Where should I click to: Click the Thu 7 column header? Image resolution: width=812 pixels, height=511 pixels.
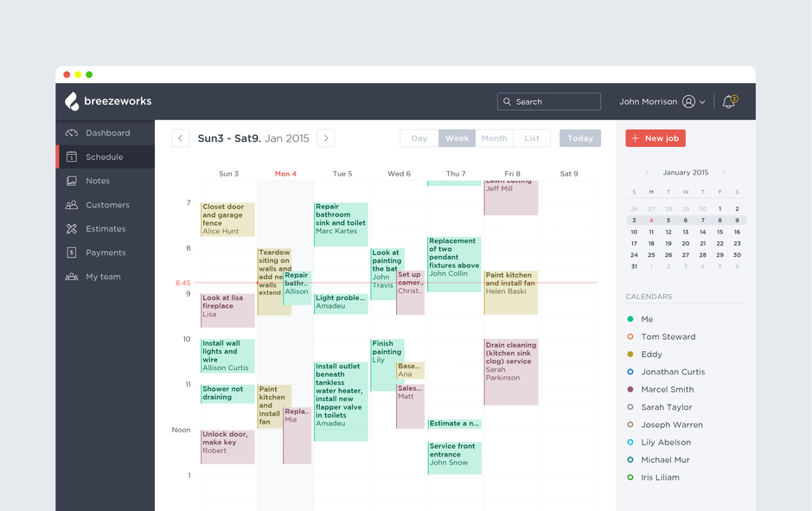(456, 174)
